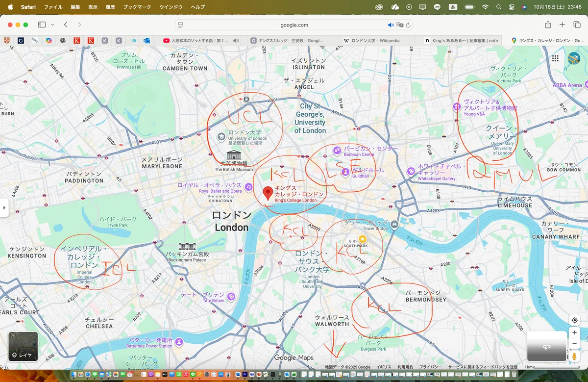Toggle the Safari sidebar button
Image resolution: width=588 pixels, height=382 pixels.
tap(42, 25)
